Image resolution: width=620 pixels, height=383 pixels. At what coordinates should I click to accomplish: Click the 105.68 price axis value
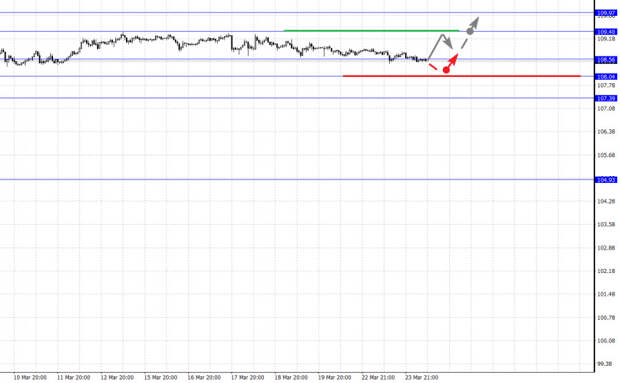tap(606, 155)
